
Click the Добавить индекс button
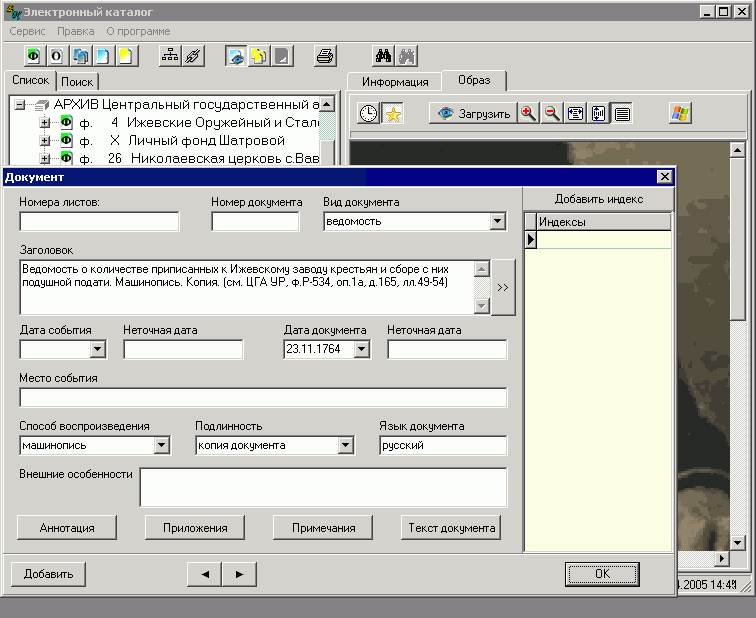click(x=598, y=199)
